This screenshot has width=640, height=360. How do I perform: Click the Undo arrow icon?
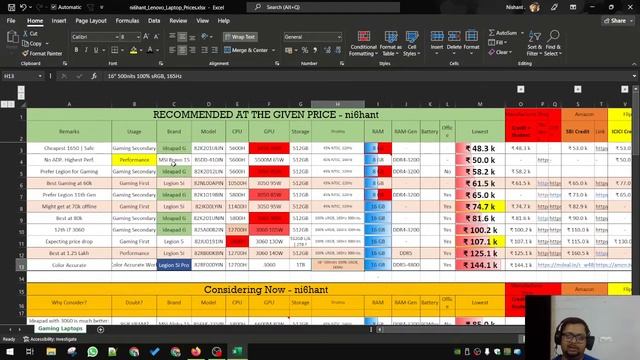(23, 7)
